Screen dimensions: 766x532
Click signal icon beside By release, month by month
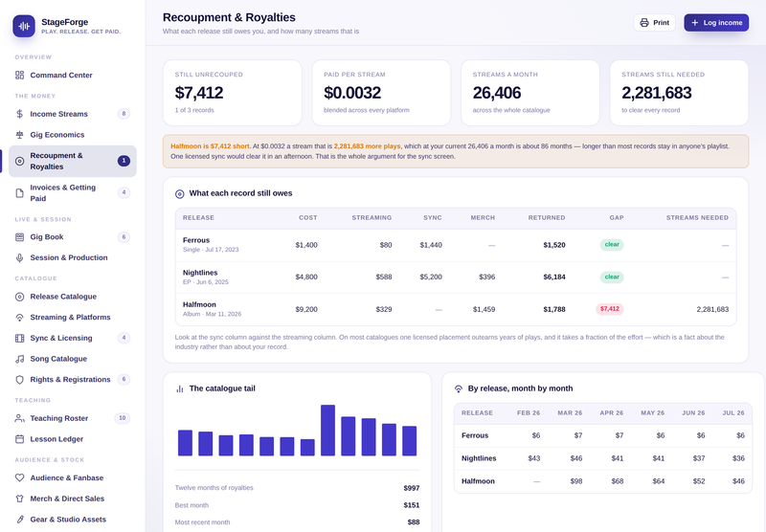pyautogui.click(x=459, y=389)
